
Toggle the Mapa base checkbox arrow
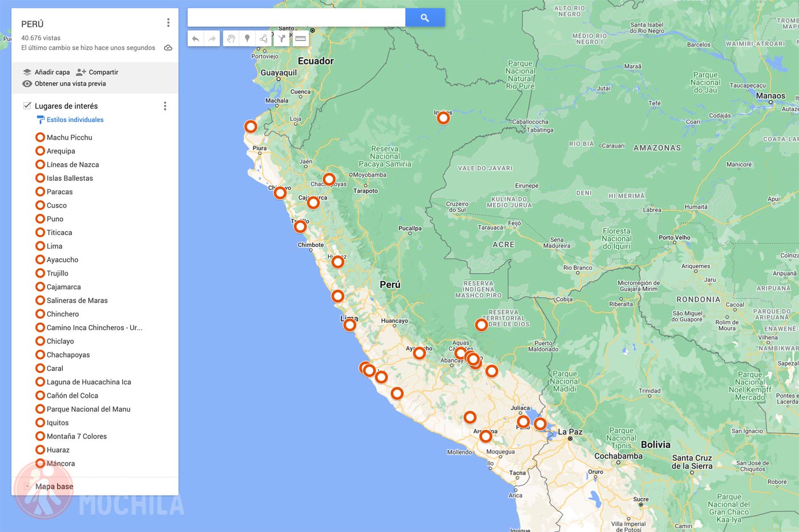27,486
